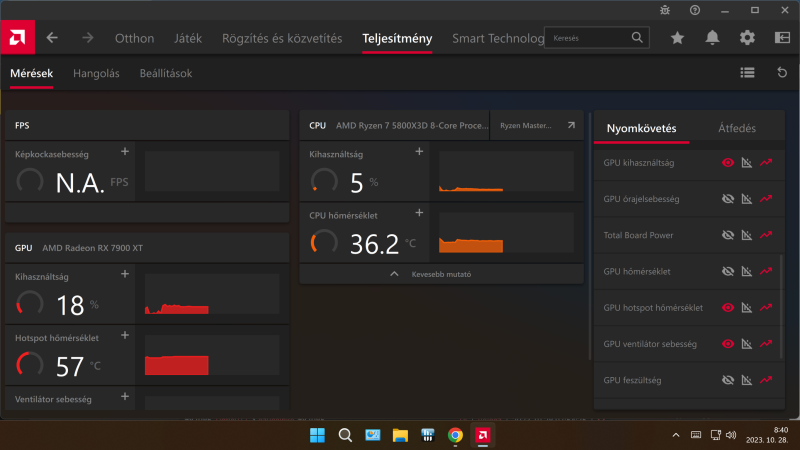Go back with the left arrow
This screenshot has height=450, width=800.
pos(52,38)
